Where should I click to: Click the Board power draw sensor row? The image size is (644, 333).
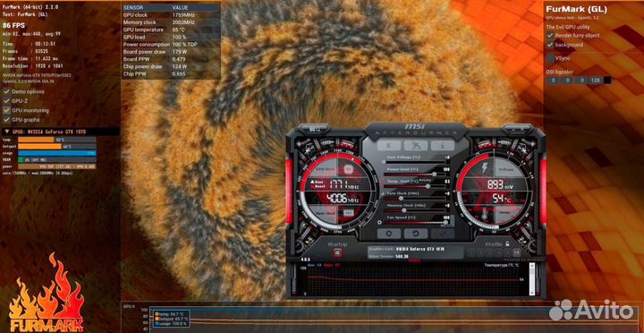pyautogui.click(x=171, y=52)
